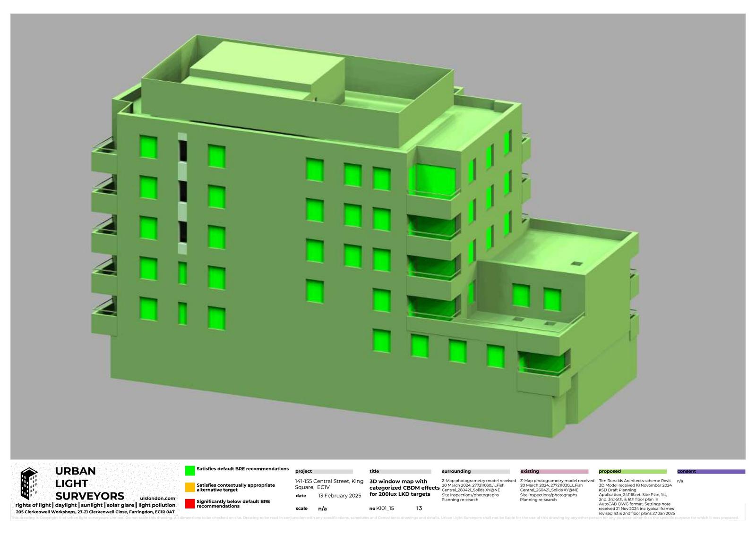Open the ulslondon.com website link
Screen dimensions: 756x534
[158, 498]
